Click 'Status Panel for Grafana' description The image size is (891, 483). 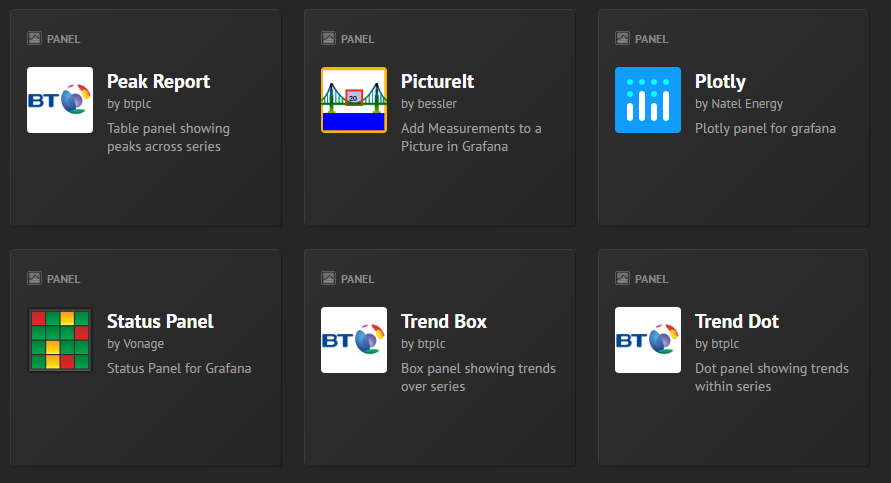[x=179, y=368]
